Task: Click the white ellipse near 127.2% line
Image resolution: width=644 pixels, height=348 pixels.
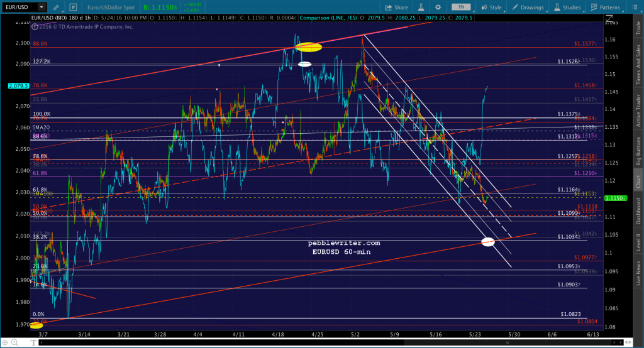Action: click(x=304, y=64)
